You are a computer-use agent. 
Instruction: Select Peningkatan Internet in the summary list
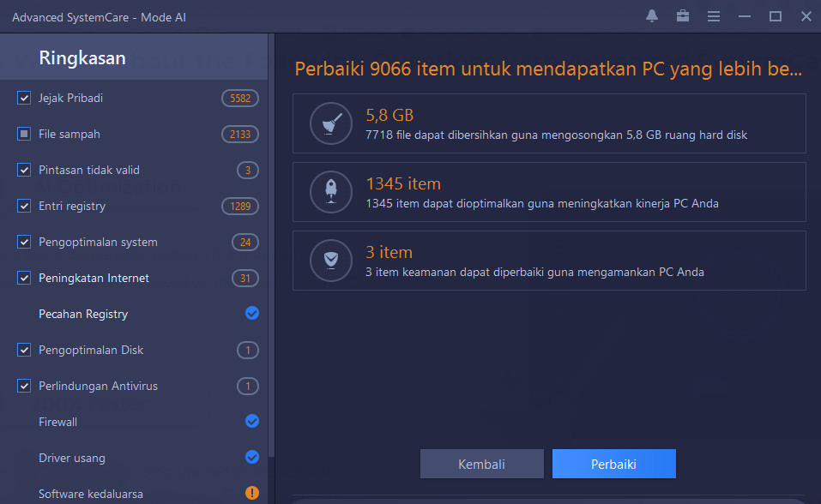[94, 278]
